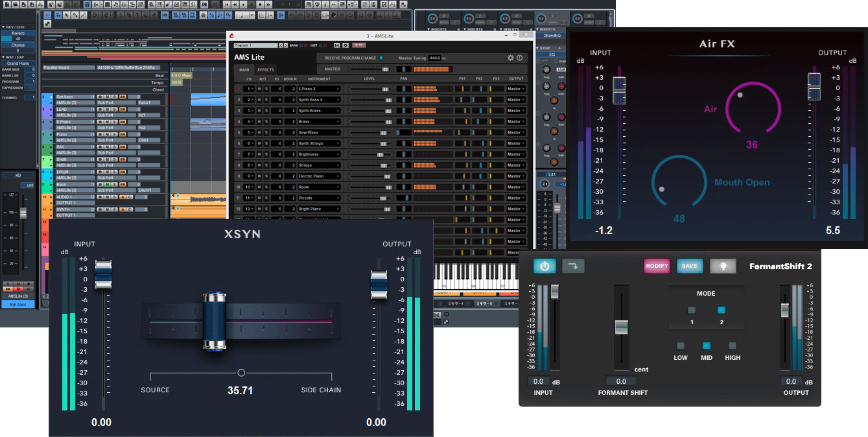Screen dimensions: 868x437
Task: Click the red C.Tr button in AMSLite toolbar
Action: pyautogui.click(x=358, y=45)
